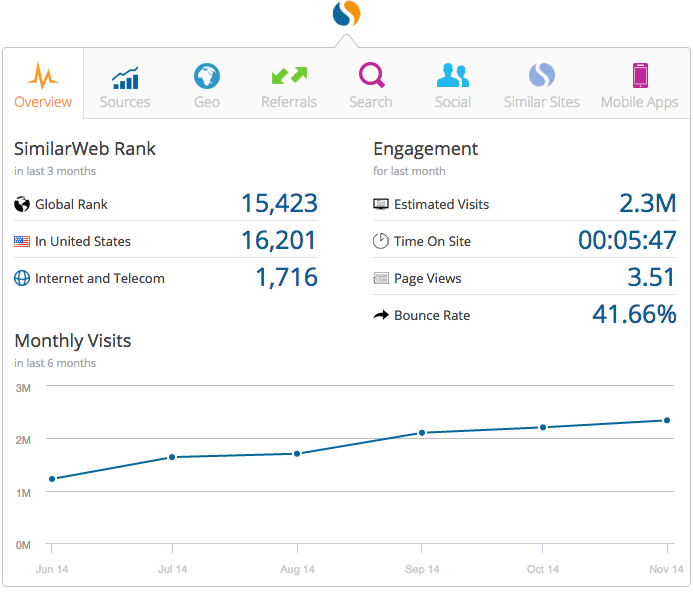Screen dimensions: 693x597
Task: Open the Social people icon
Action: [453, 75]
